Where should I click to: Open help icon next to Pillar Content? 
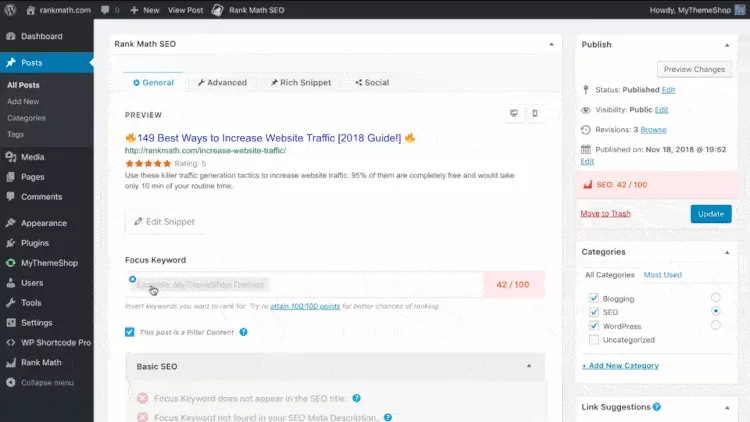tap(243, 332)
